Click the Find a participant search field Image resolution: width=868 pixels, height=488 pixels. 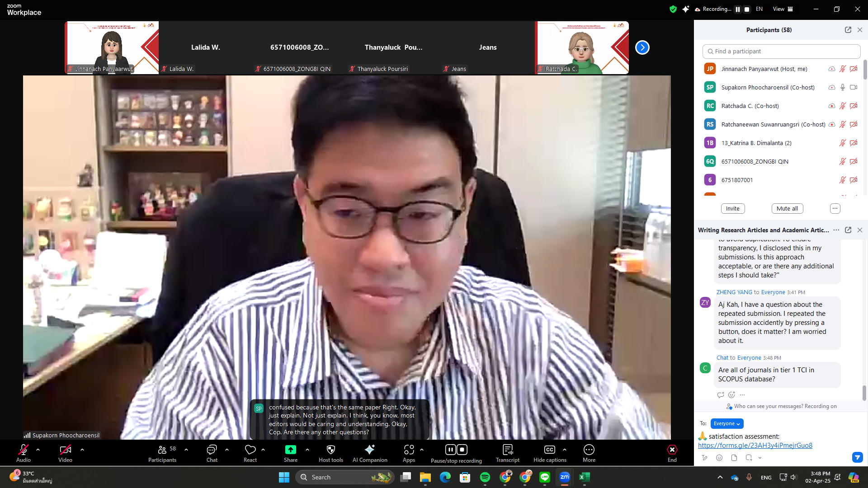781,51
